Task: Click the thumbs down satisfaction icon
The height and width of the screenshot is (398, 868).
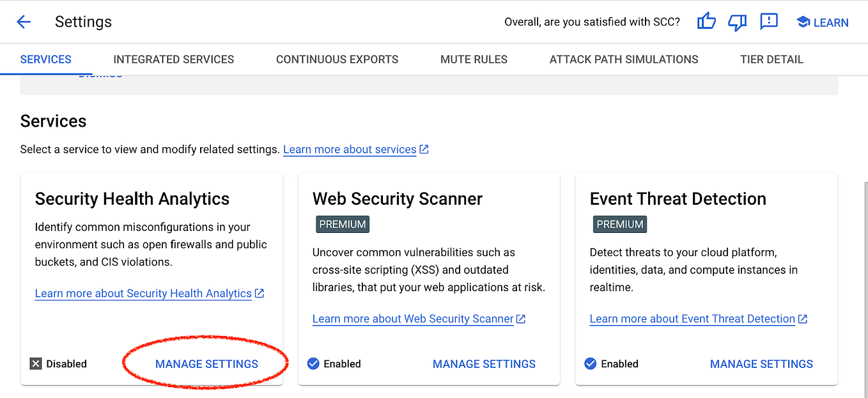Action: tap(737, 21)
